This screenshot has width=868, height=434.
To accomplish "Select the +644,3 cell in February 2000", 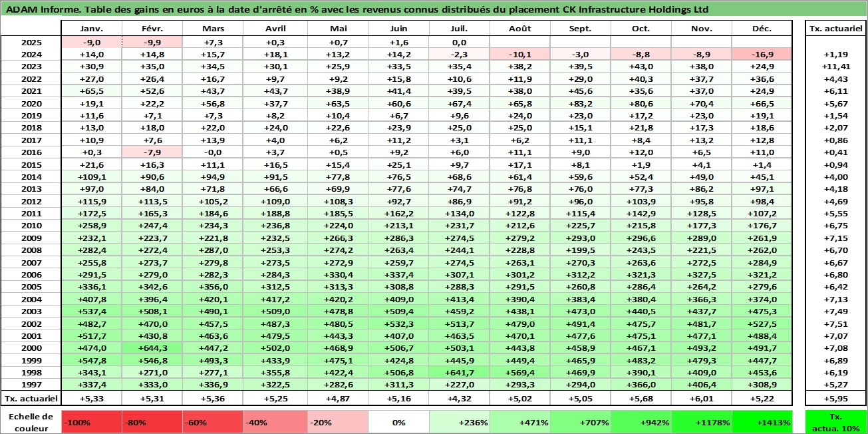I will tap(152, 347).
